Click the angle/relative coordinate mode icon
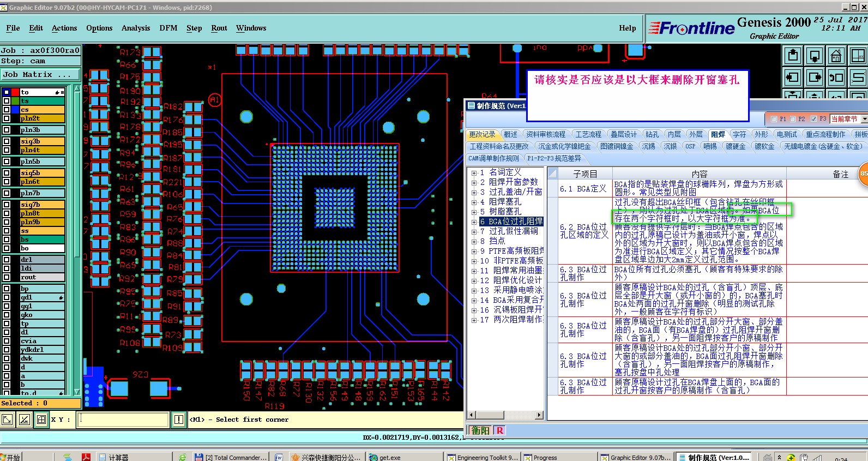868x461 pixels. click(25, 420)
